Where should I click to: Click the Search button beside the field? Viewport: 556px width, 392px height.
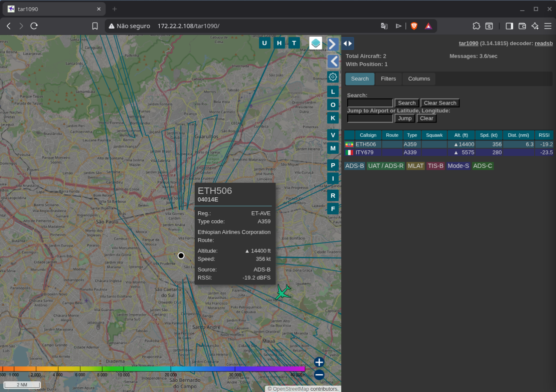407,103
